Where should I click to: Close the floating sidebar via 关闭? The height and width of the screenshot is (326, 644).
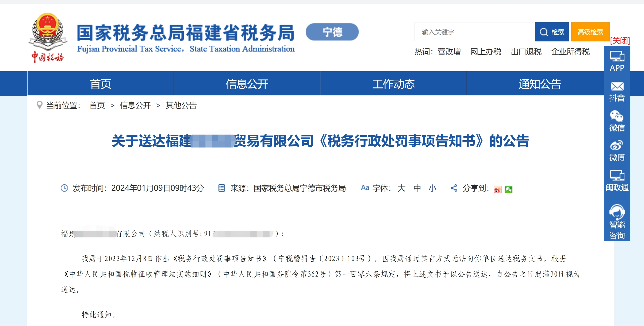(x=620, y=41)
